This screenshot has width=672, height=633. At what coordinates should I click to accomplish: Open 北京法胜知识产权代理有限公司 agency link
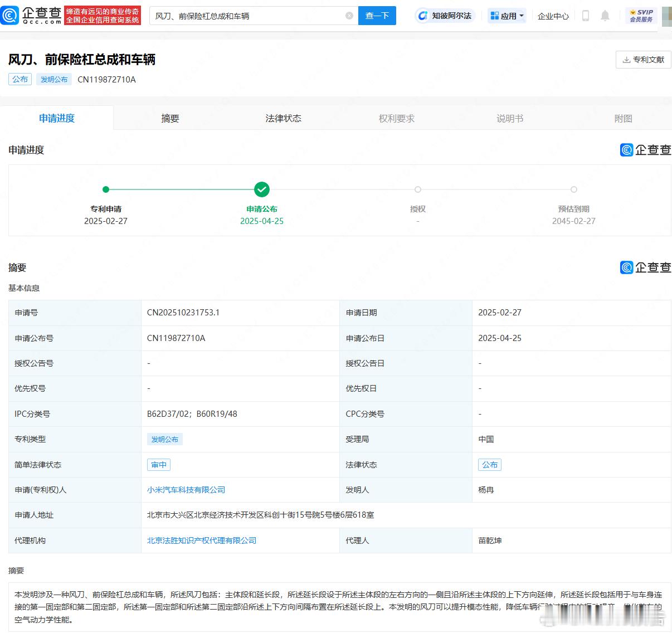(x=202, y=541)
